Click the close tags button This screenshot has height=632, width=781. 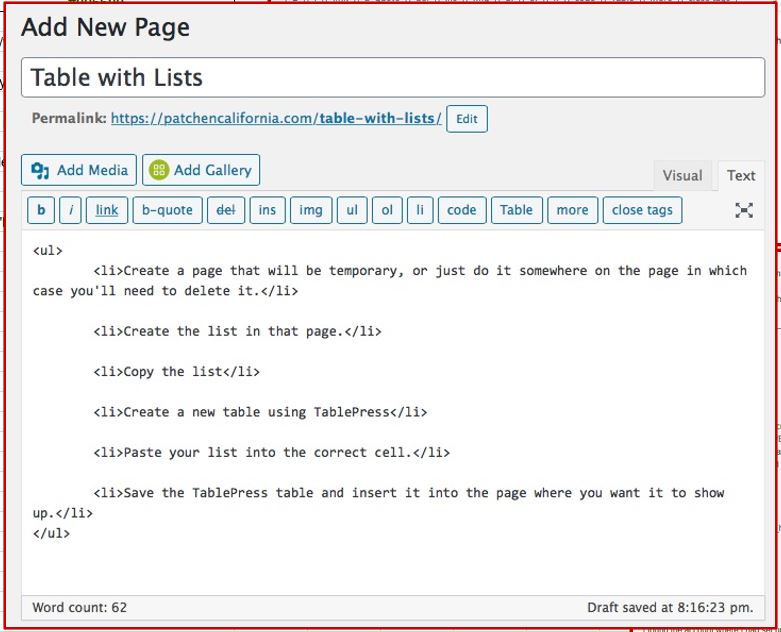642,210
